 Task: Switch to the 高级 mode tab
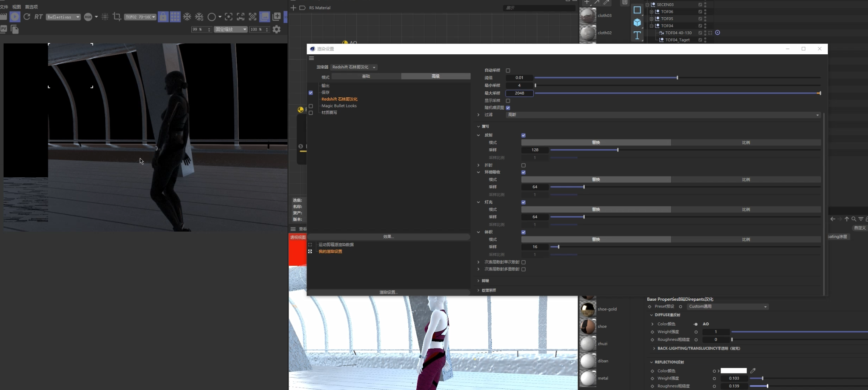436,76
